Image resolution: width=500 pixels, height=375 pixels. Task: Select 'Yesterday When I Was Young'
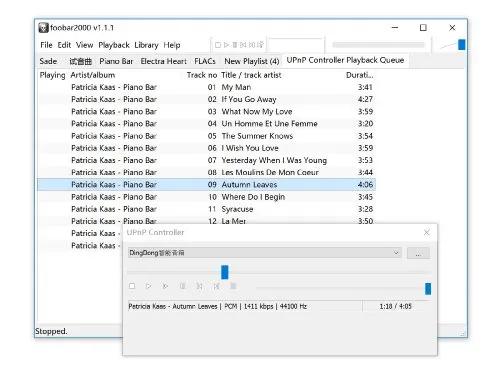pyautogui.click(x=207, y=160)
